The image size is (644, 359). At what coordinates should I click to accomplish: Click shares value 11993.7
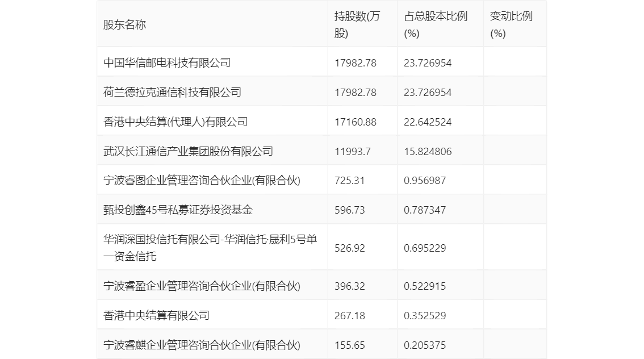click(x=353, y=152)
